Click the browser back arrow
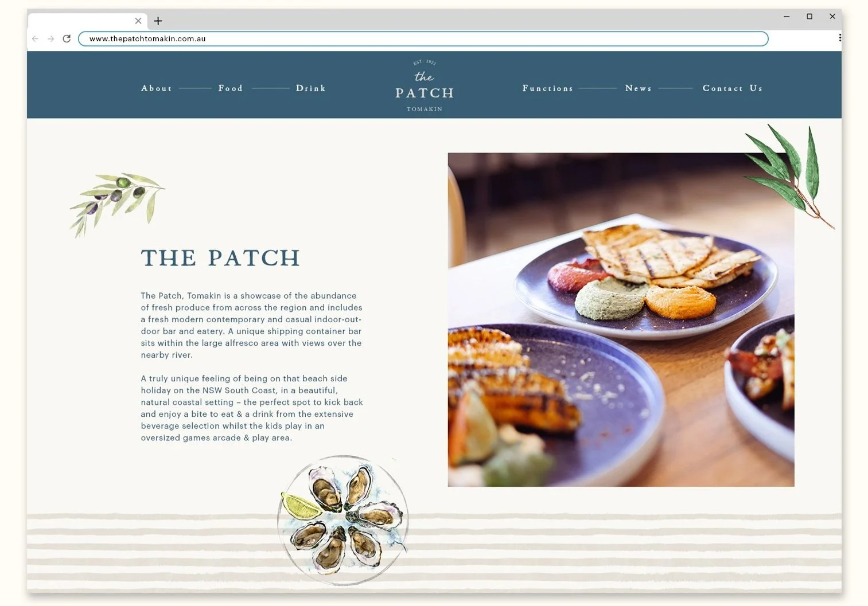Image resolution: width=868 pixels, height=606 pixels. [x=36, y=38]
